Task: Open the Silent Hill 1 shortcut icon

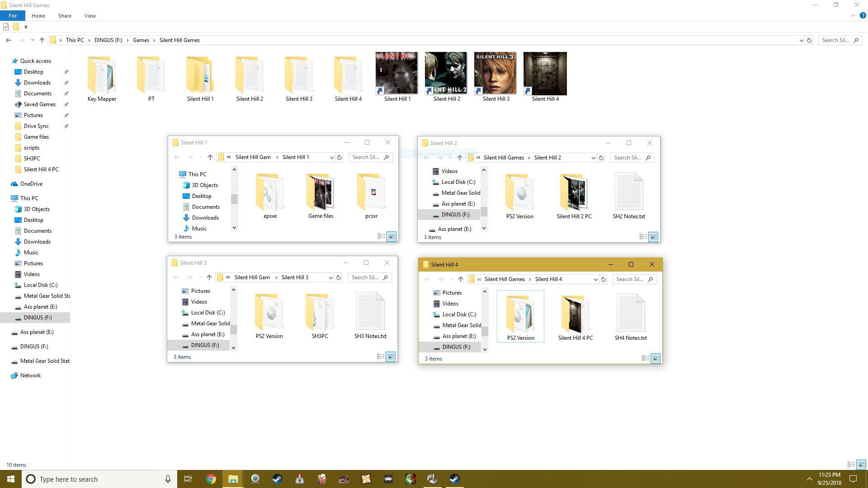Action: pos(396,74)
